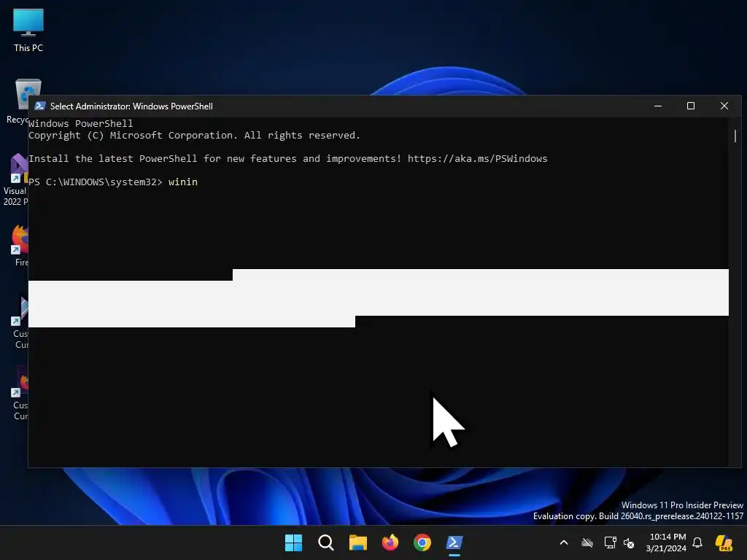
Task: Click the PowerShell title bar text
Action: point(131,106)
